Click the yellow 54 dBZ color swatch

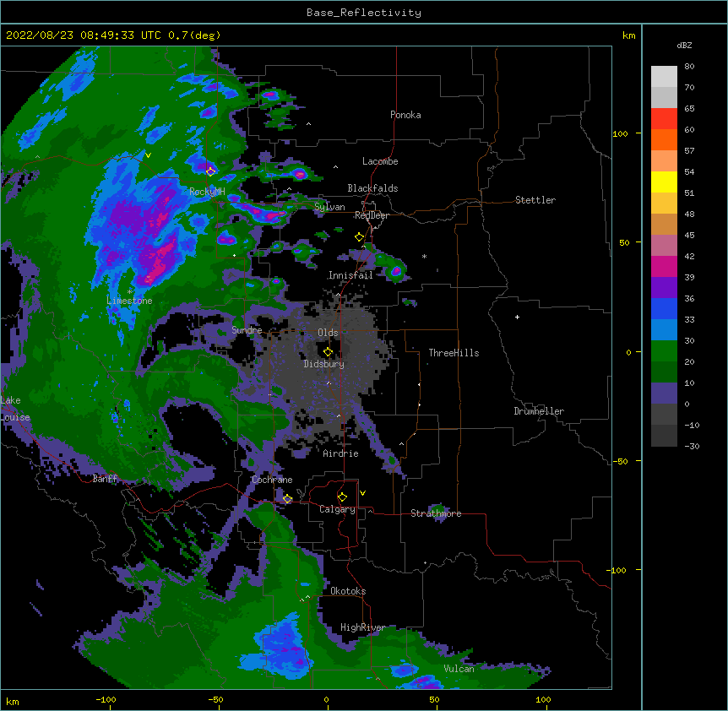pos(664,182)
